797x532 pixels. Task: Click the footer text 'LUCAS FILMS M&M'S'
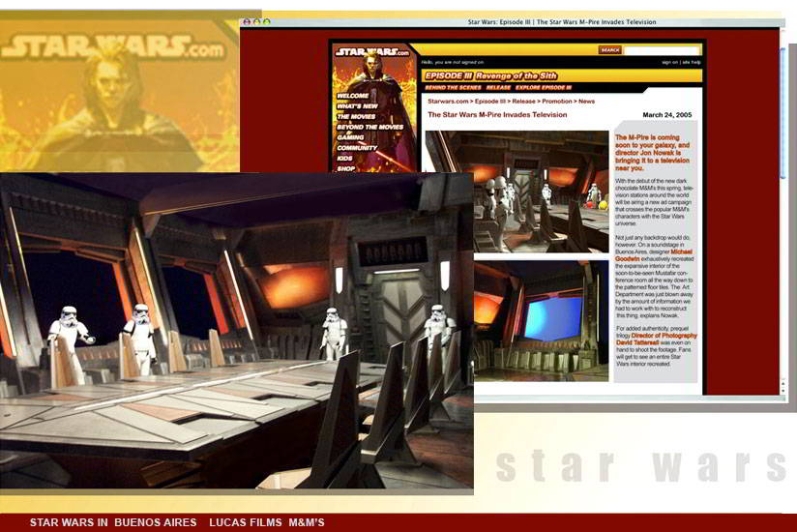tap(267, 522)
